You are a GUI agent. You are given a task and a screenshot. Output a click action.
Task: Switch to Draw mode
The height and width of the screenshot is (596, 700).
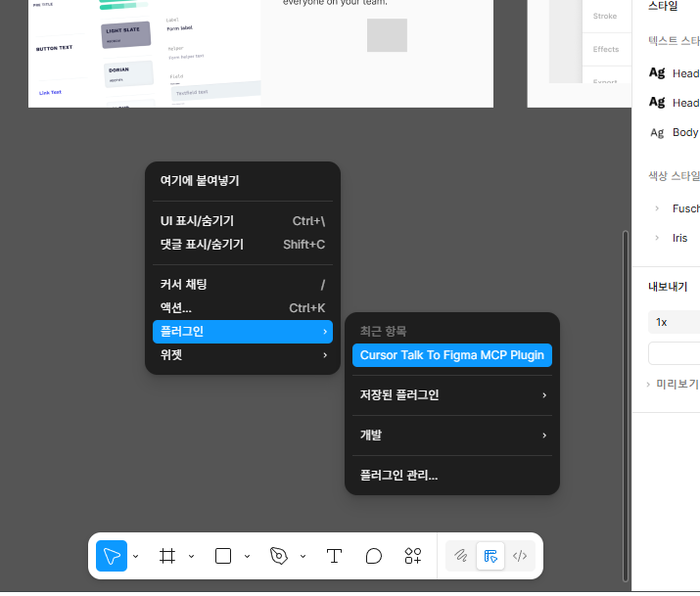point(461,556)
